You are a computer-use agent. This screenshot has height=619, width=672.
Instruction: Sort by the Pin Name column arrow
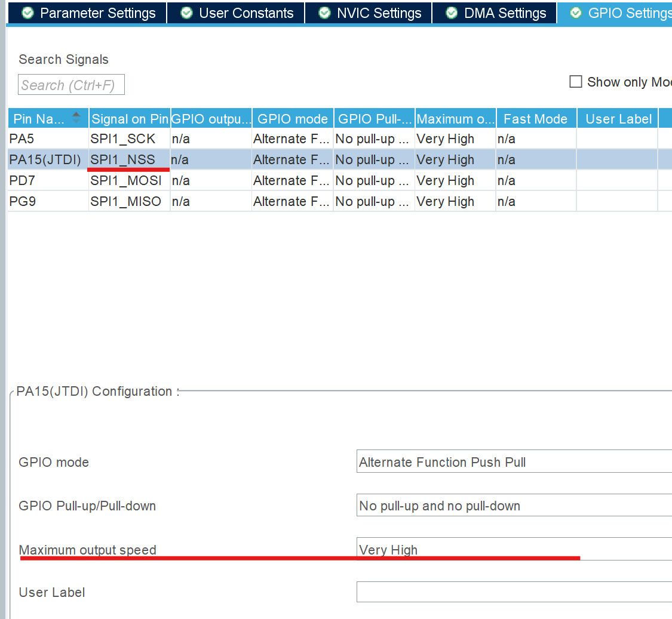76,118
